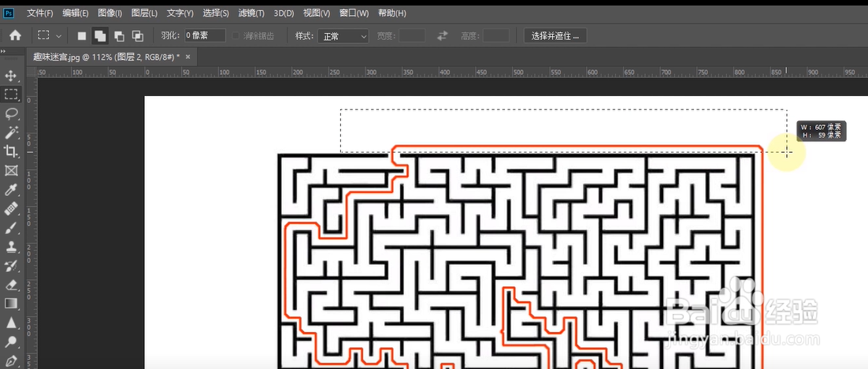868x369 pixels.
Task: Select the Crop tool
Action: [x=10, y=151]
